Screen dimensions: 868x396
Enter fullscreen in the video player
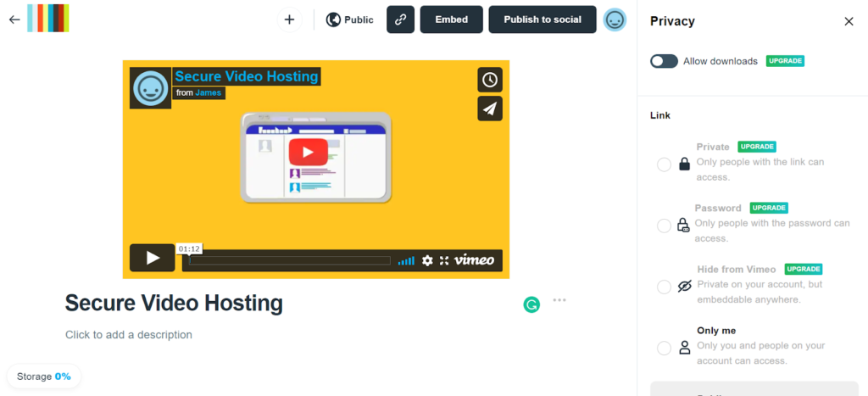click(444, 260)
